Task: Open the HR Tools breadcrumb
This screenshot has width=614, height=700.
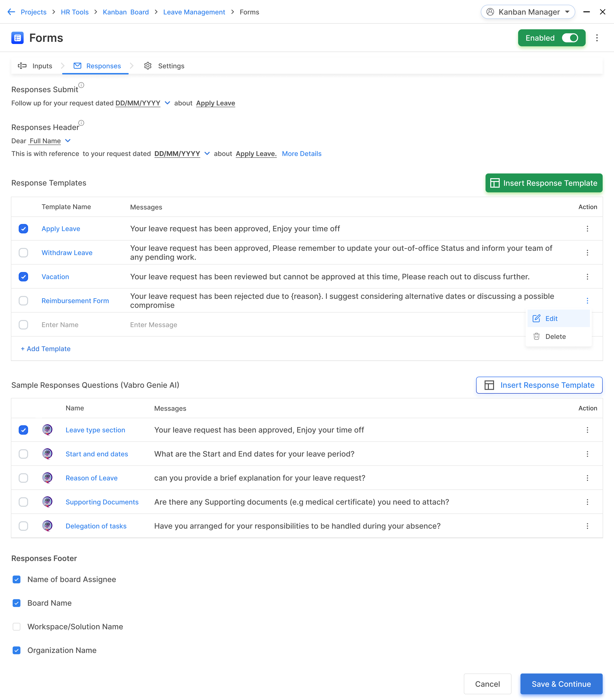Action: point(75,12)
